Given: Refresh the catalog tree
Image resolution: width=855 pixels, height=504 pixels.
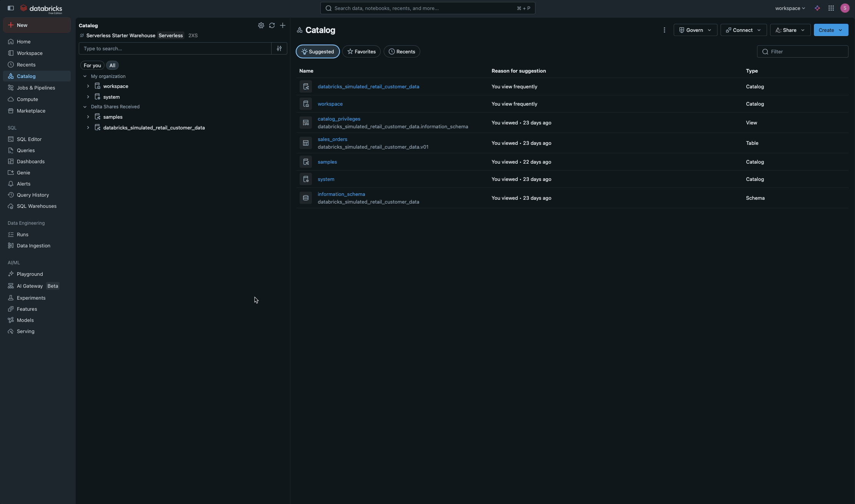Looking at the screenshot, I should coord(272,25).
